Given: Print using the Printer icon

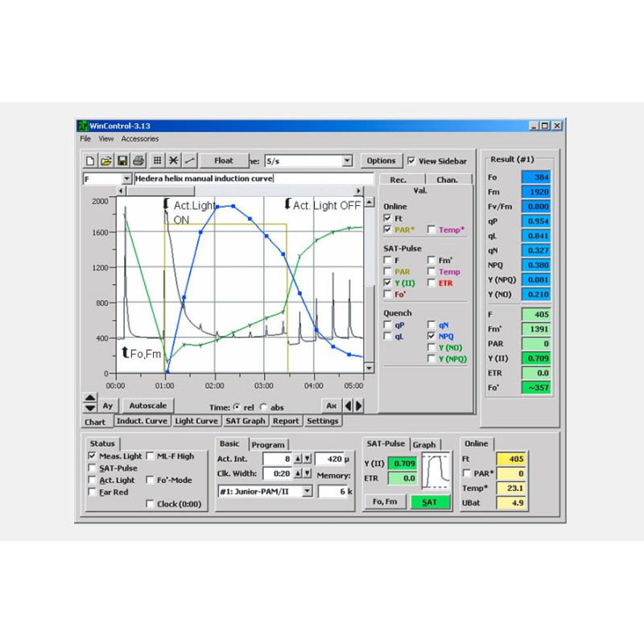Looking at the screenshot, I should pyautogui.click(x=138, y=160).
